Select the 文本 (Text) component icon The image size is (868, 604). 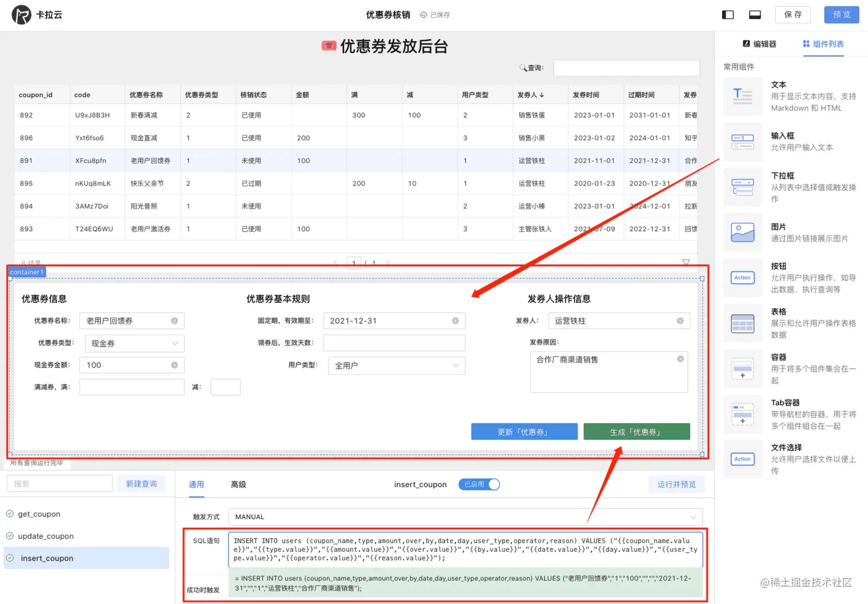click(x=742, y=96)
